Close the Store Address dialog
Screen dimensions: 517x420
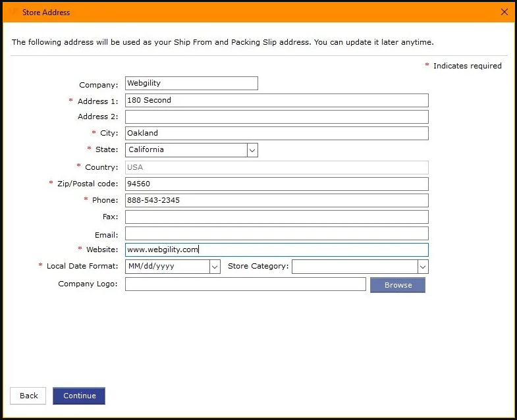(504, 12)
